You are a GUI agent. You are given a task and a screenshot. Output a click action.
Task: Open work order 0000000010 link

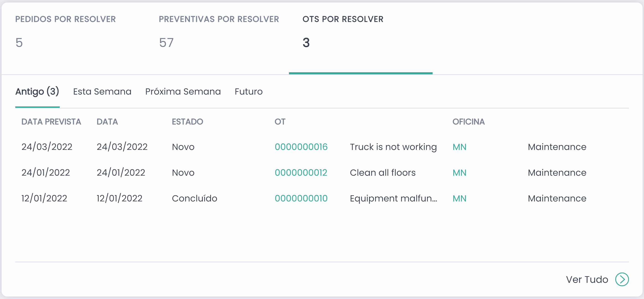coord(301,198)
